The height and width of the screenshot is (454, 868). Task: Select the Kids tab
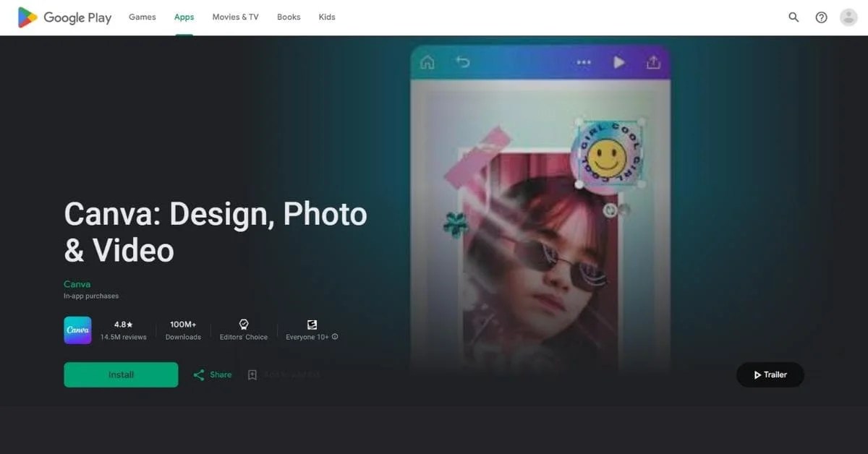point(327,17)
